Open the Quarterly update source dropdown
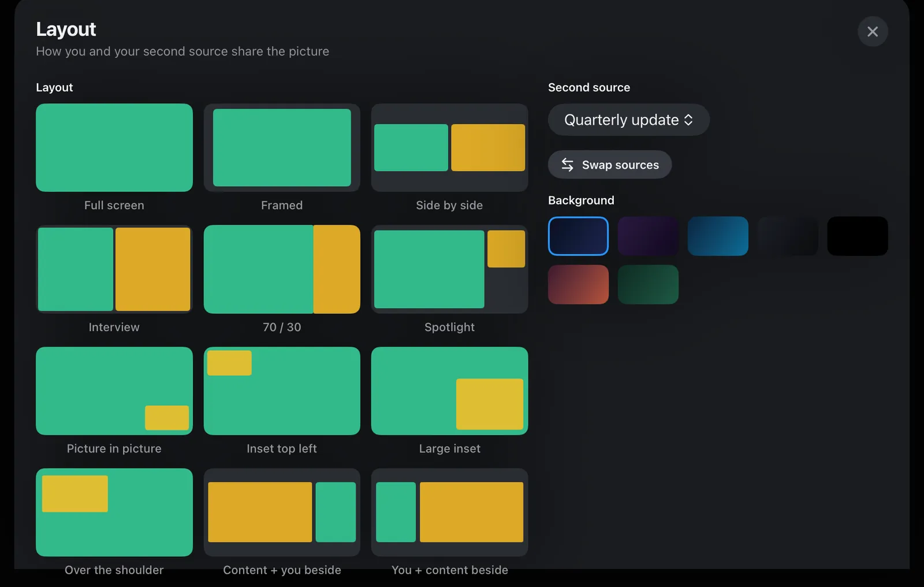924x587 pixels. click(x=629, y=120)
